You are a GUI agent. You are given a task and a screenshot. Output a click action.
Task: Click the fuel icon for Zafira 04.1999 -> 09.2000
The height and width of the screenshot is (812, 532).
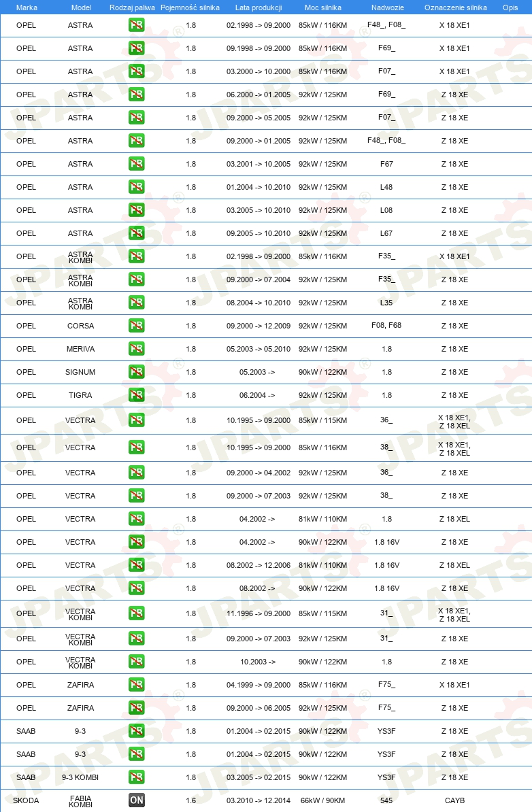click(137, 685)
